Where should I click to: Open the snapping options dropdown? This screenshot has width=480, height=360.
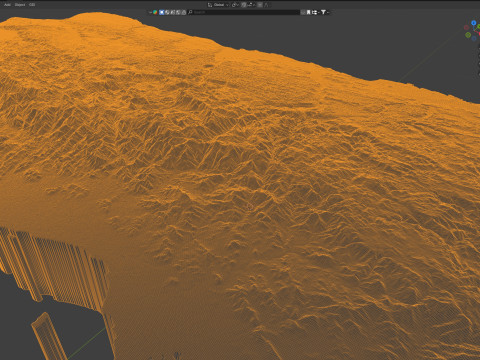(x=250, y=5)
